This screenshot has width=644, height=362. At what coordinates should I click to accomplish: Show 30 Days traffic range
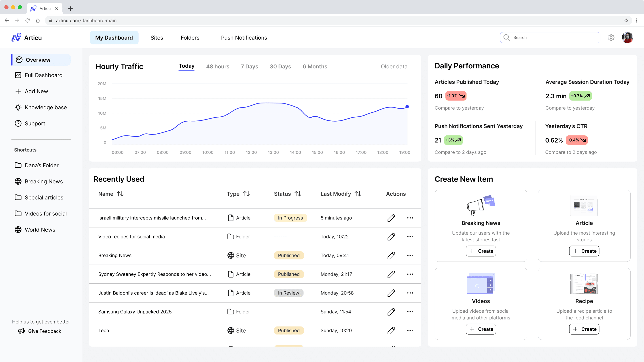[280, 66]
